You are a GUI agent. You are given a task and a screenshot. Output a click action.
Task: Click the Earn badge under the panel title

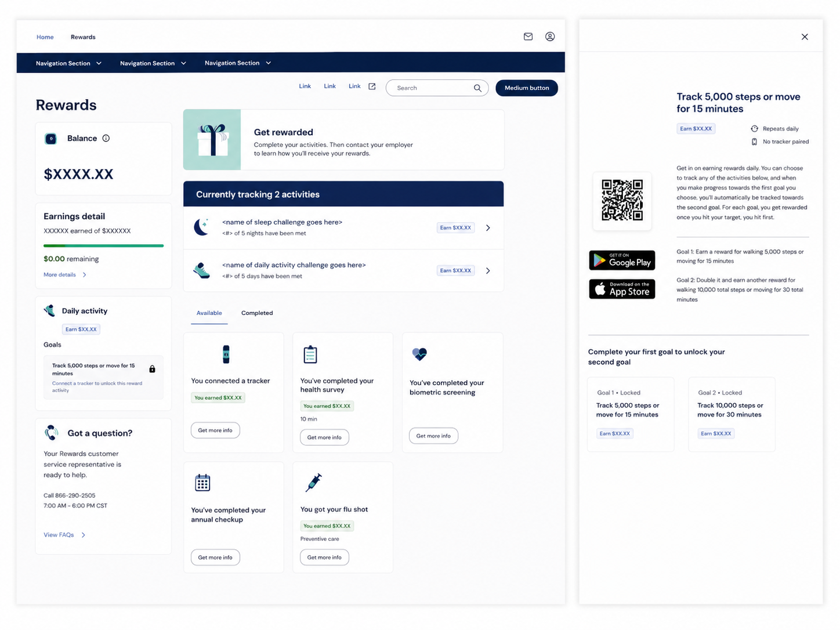point(696,129)
